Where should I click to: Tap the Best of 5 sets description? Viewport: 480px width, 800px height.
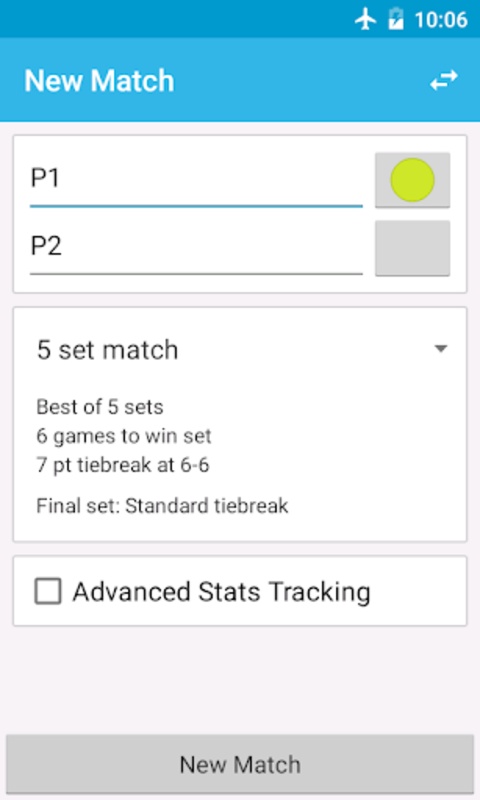coord(100,407)
